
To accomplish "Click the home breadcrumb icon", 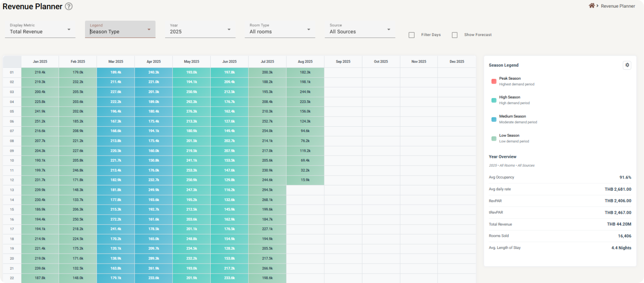I will 592,6.
